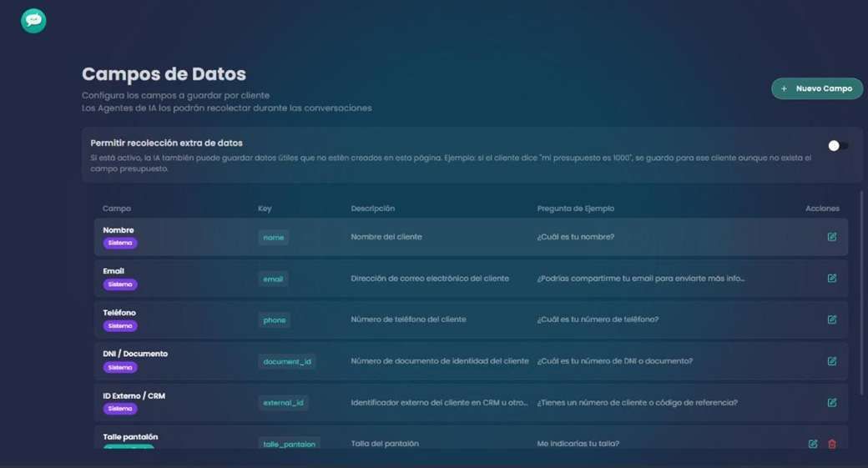This screenshot has width=868, height=468.
Task: Click 'Dirección de correo electrónico del cliente' text
Action: click(x=430, y=279)
